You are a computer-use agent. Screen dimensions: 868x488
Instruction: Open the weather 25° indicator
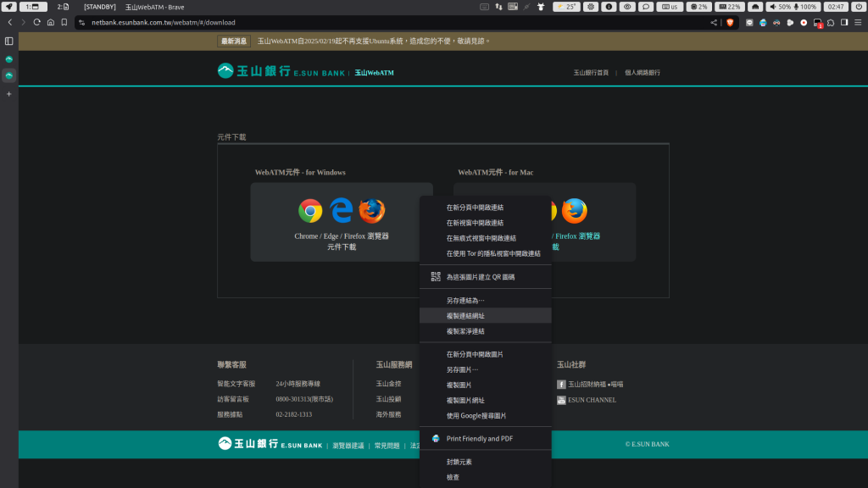[566, 7]
